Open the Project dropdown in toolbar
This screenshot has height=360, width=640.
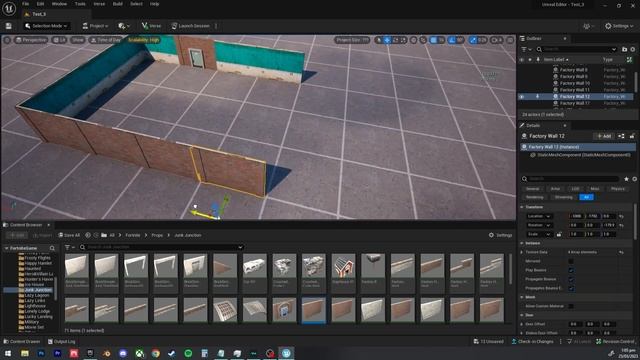(x=96, y=26)
